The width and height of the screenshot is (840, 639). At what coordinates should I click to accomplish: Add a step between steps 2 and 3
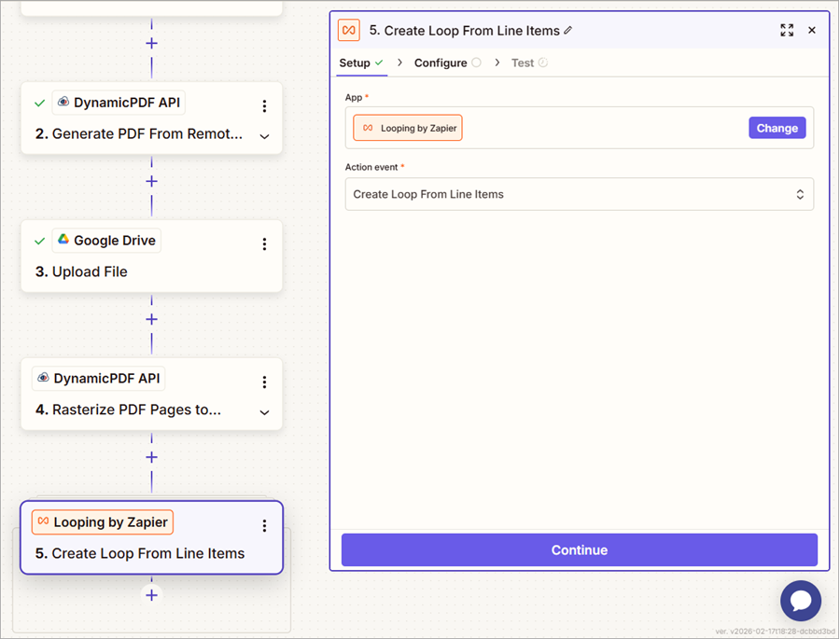[151, 181]
